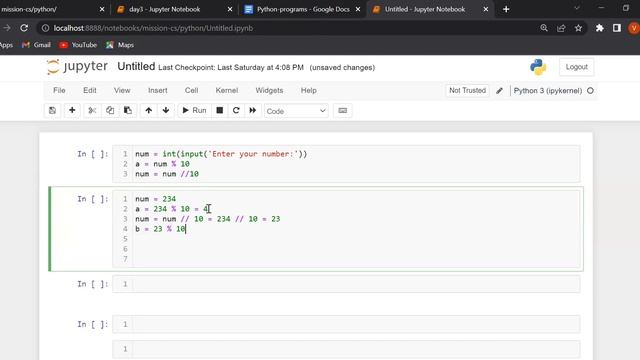Click the Python logo icon
This screenshot has width=640, height=360.
(x=538, y=67)
